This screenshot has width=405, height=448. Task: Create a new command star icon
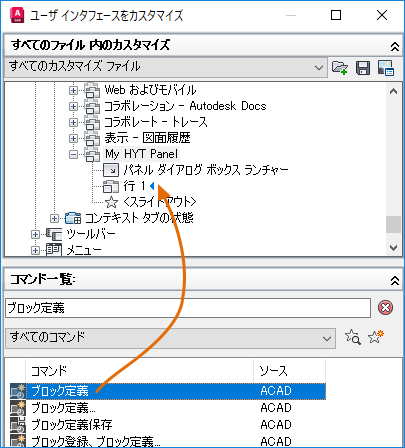coord(376,337)
